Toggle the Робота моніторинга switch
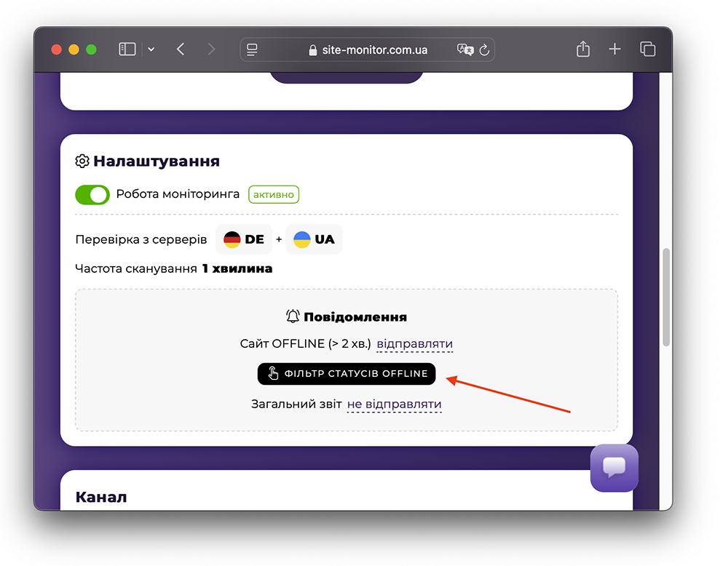This screenshot has height=566, width=728. (x=92, y=194)
